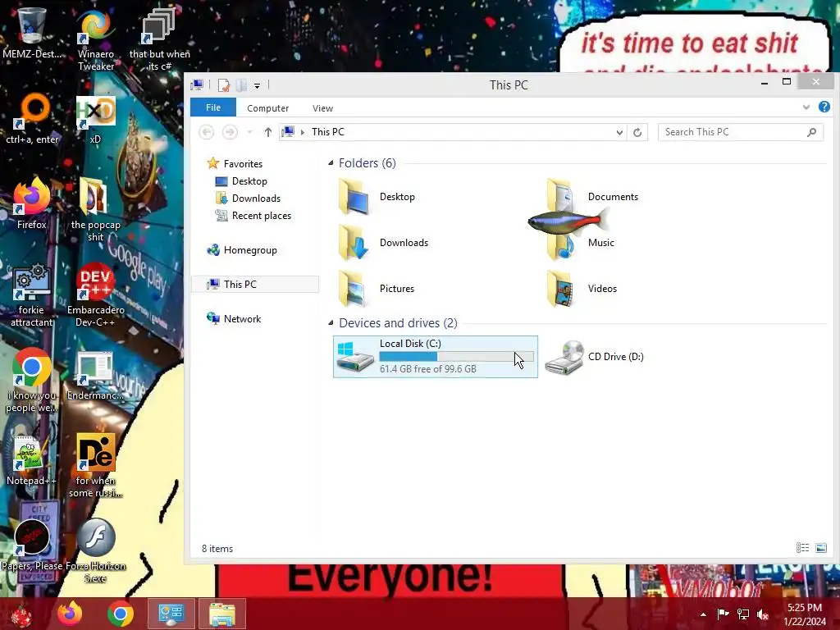
Task: Switch to the Computer ribbon tab
Action: pos(268,108)
